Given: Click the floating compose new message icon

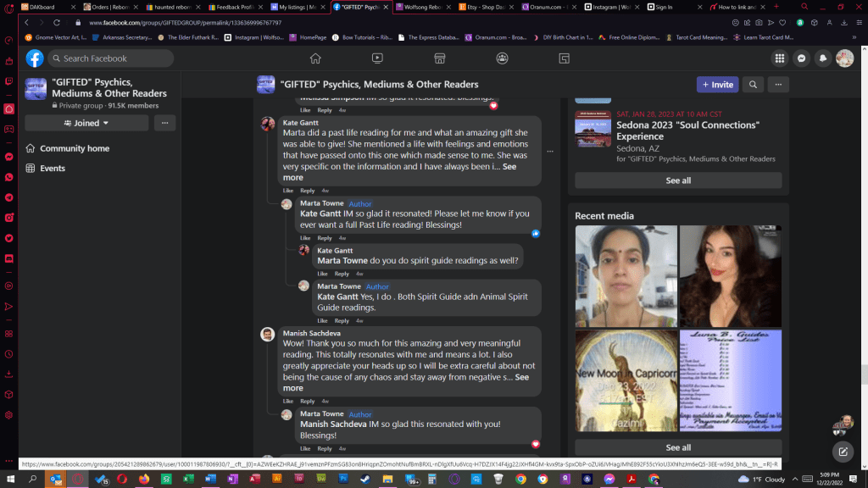Looking at the screenshot, I should click(x=843, y=451).
